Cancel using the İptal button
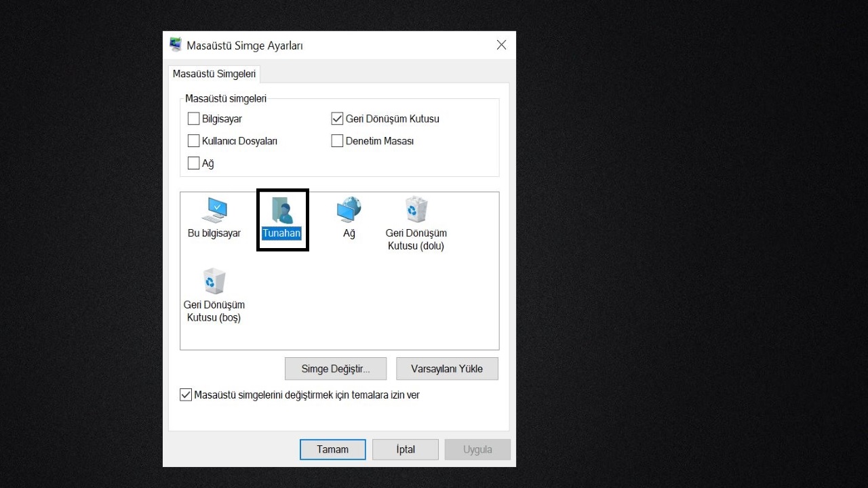The image size is (868, 488). click(x=406, y=449)
